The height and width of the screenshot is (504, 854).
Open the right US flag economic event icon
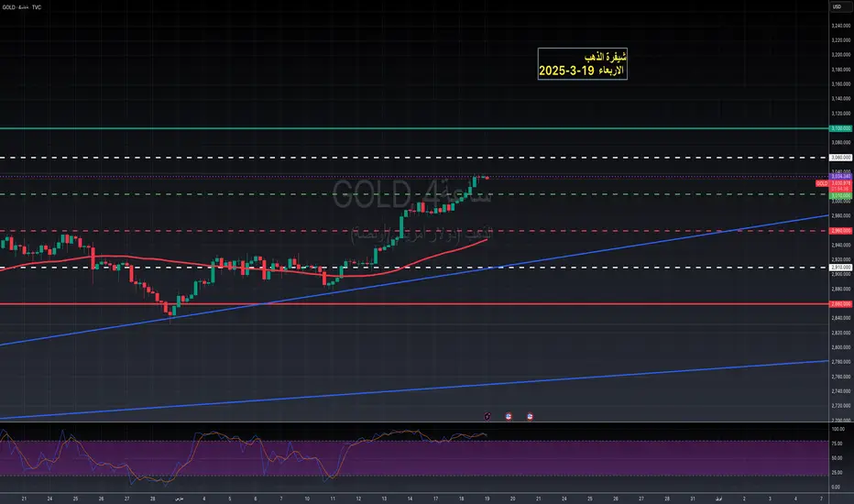[530, 417]
